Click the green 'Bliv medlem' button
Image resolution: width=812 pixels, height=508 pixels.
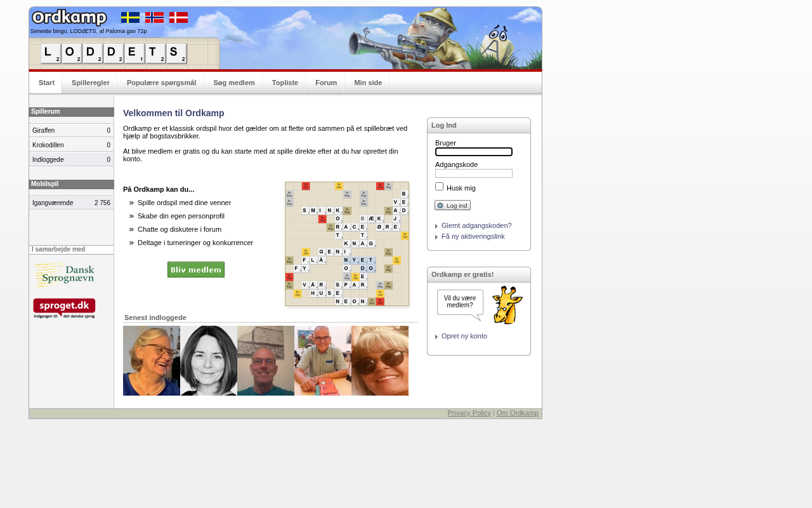coord(196,270)
